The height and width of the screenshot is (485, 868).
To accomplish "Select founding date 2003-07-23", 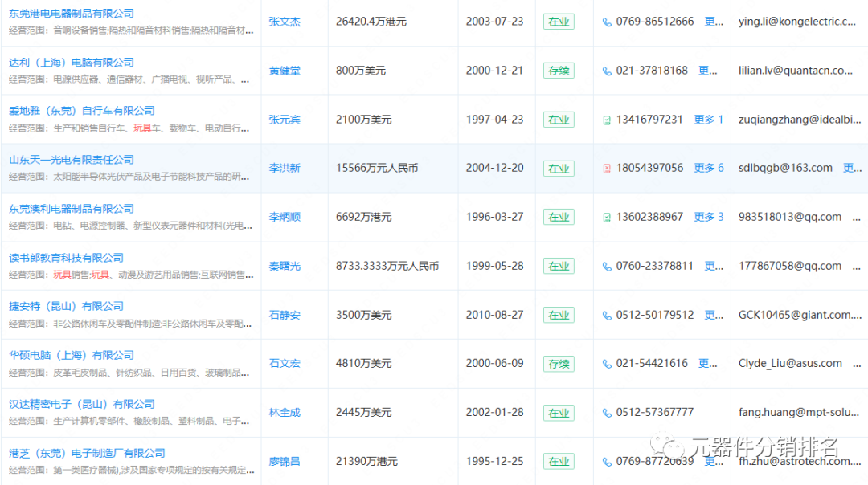I will click(494, 22).
